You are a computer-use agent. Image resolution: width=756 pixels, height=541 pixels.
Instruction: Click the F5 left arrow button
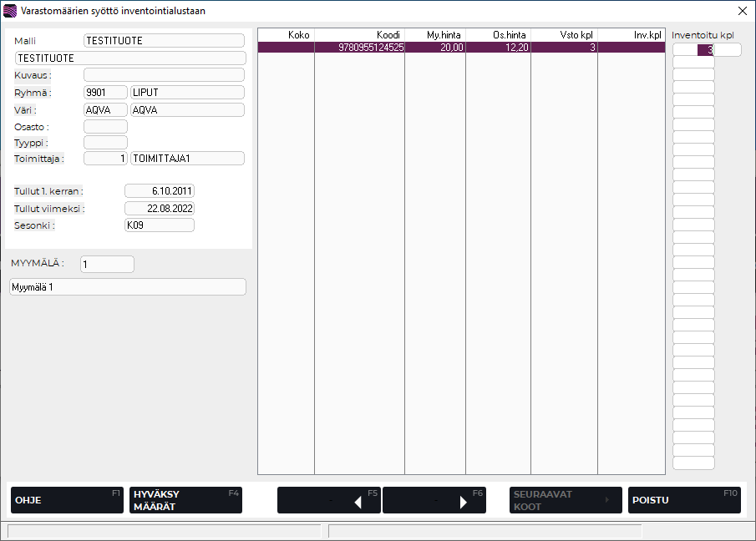328,500
